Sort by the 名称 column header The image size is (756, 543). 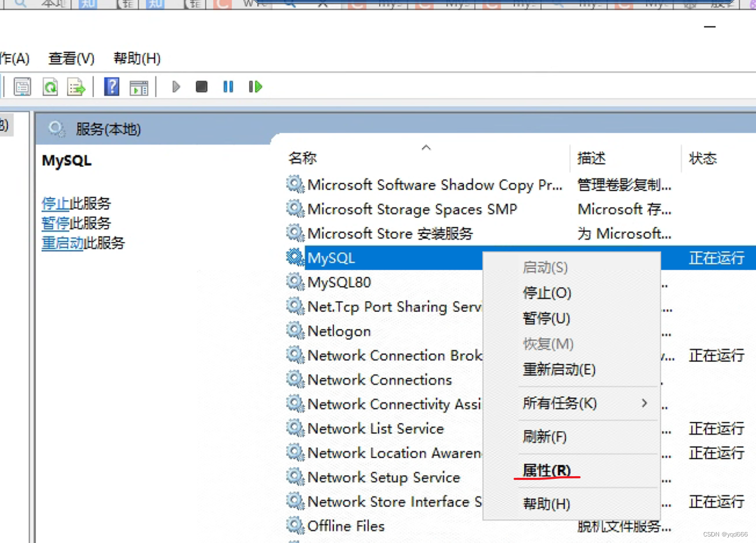pos(303,158)
